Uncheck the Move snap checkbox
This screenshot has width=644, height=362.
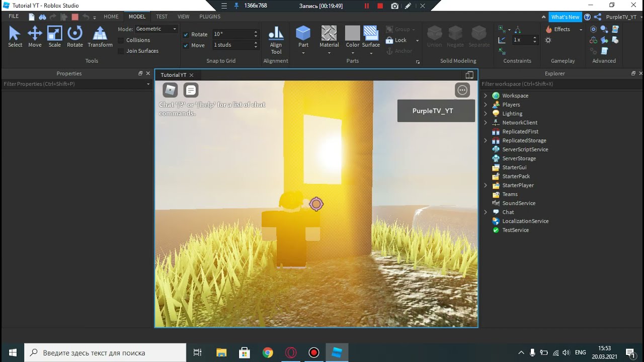pos(186,45)
